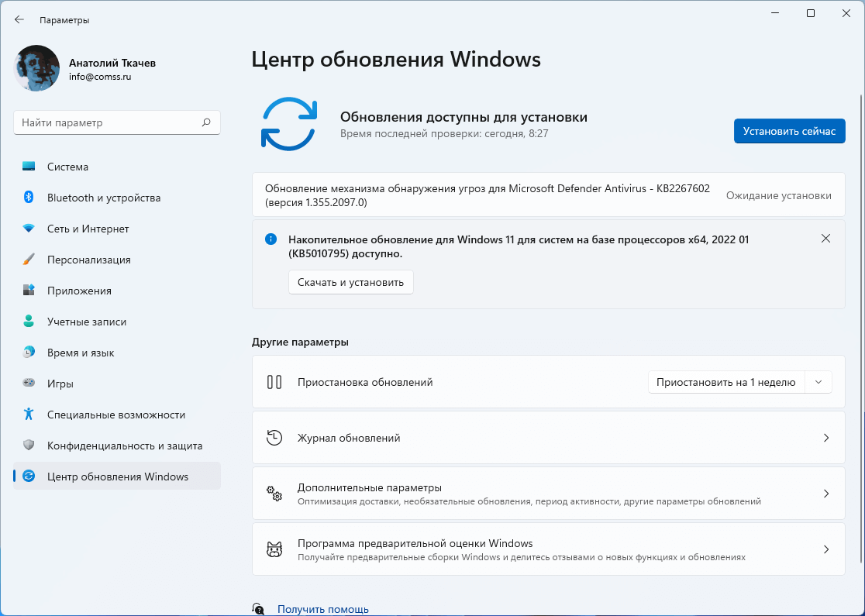The height and width of the screenshot is (616, 865).
Task: Select the Bluetooth и устройства icon
Action: point(26,198)
